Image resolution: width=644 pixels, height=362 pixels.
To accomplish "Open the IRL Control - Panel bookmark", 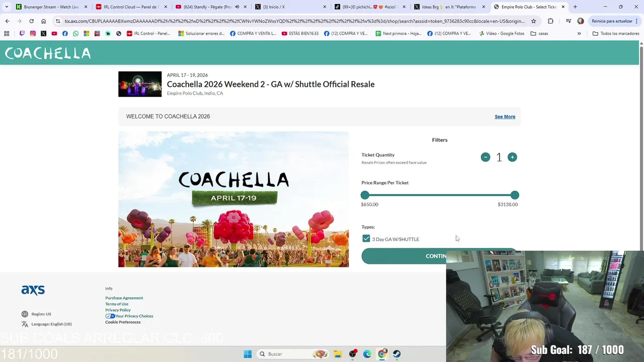I will 148,34.
